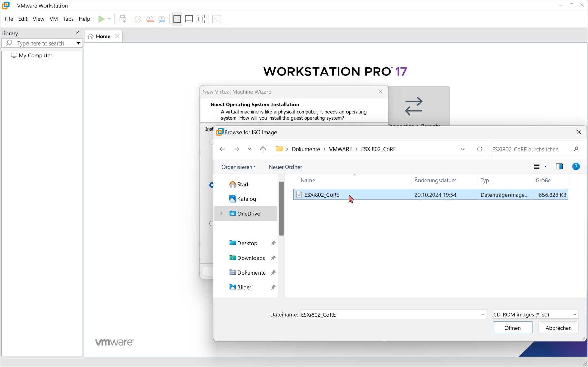Open the Organisieren dropdown
The width and height of the screenshot is (588, 367).
click(x=238, y=167)
